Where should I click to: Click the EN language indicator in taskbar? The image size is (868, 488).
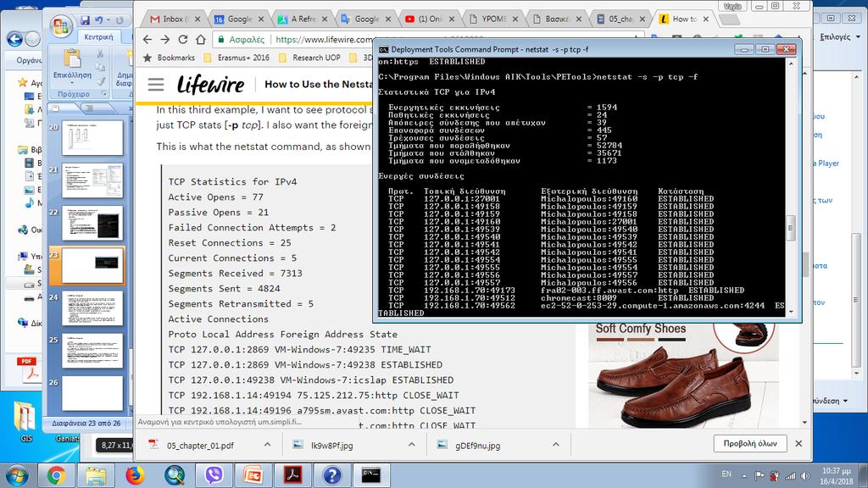[x=726, y=474]
